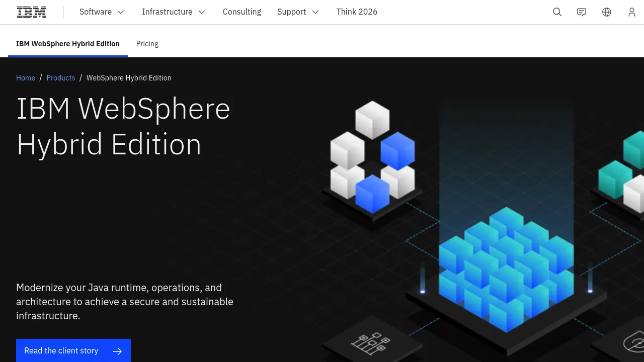Viewport: 644px width, 362px height.
Task: Open the globe region selector icon
Action: [607, 12]
